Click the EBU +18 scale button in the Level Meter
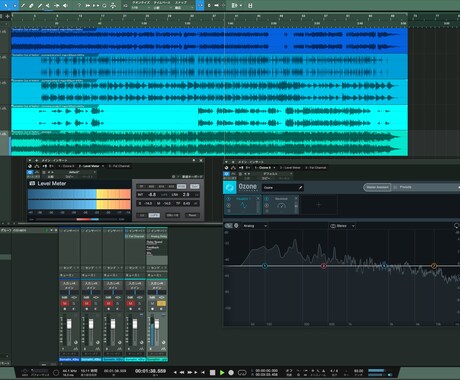The image size is (460, 380). (172, 215)
